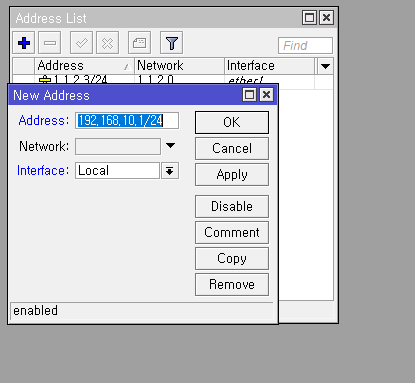Click the Interface field showing Local
The image size is (415, 383).
(x=117, y=171)
